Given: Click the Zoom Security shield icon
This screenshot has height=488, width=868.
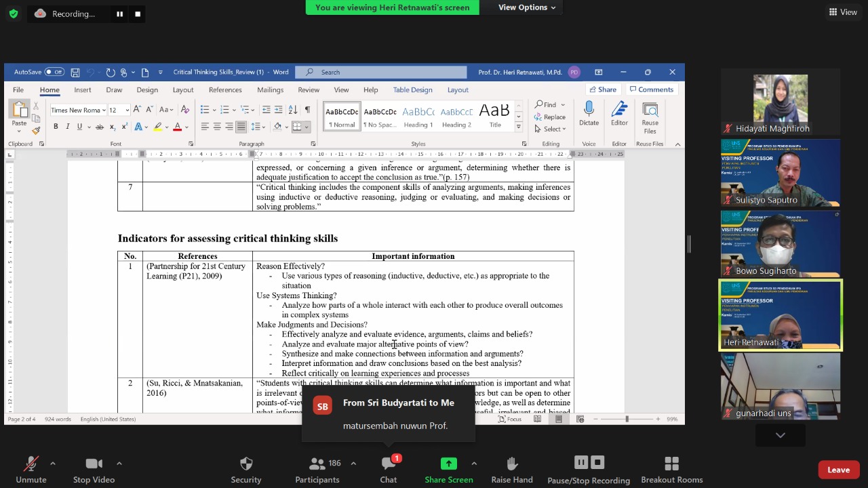Looking at the screenshot, I should pos(245,464).
